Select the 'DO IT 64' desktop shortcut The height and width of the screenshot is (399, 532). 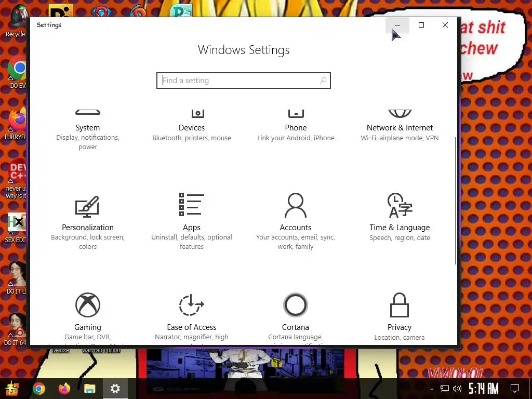pyautogui.click(x=16, y=330)
